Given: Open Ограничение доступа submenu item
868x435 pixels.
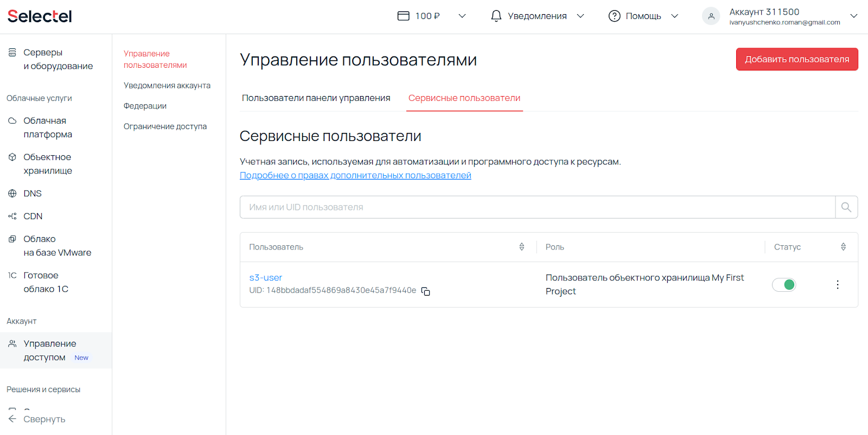Looking at the screenshot, I should (x=165, y=126).
